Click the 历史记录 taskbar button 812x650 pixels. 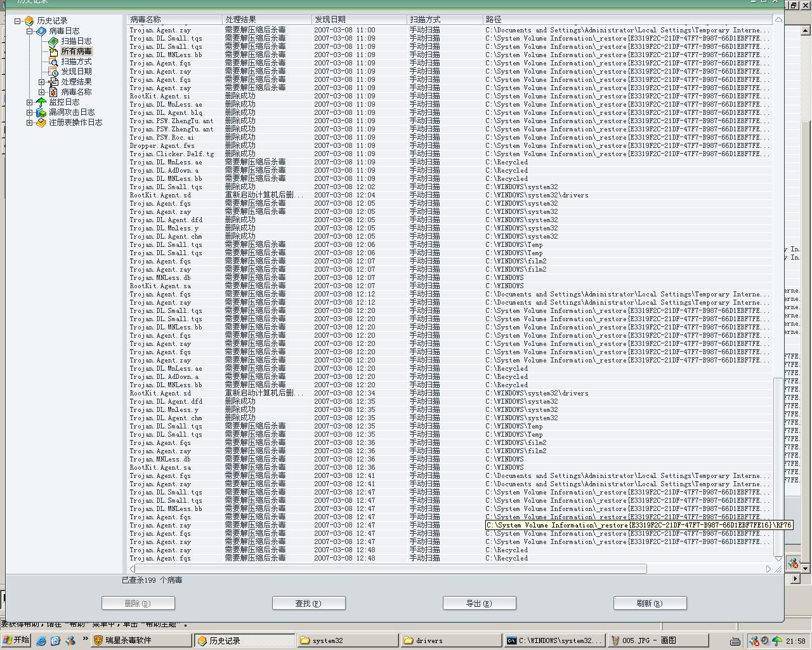point(245,641)
